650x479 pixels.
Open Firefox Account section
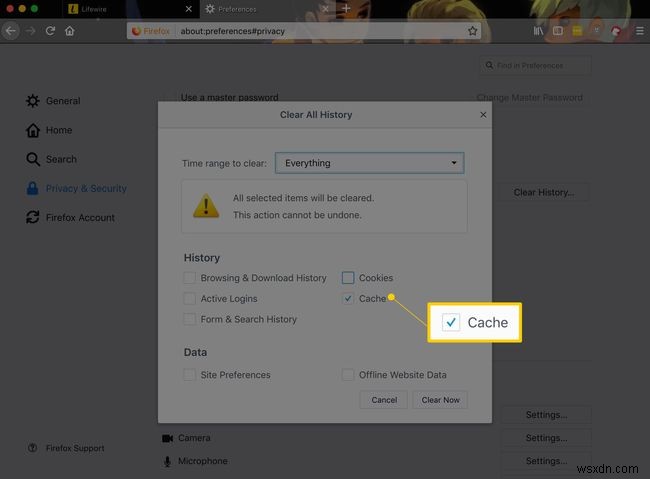click(x=70, y=218)
